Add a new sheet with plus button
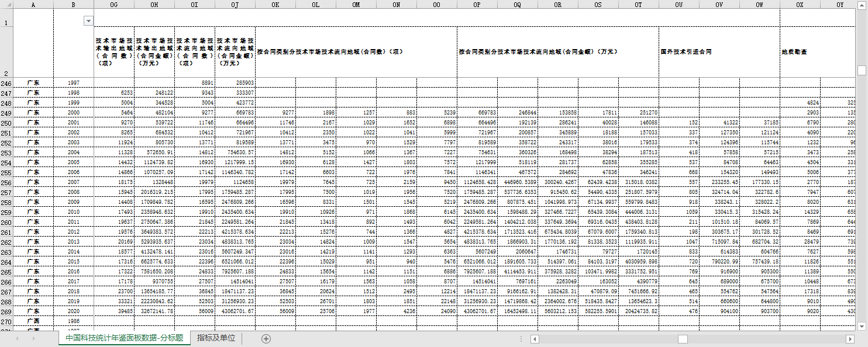868x347 pixels. click(x=266, y=338)
